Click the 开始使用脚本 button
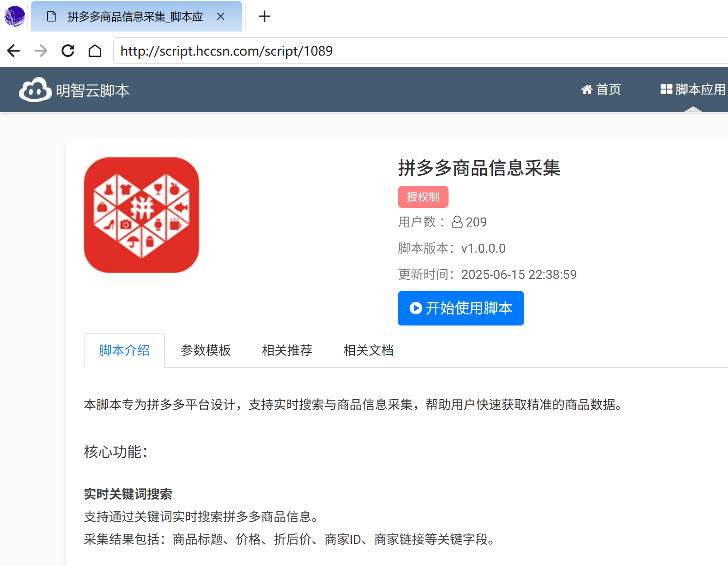728x566 pixels. coord(461,308)
